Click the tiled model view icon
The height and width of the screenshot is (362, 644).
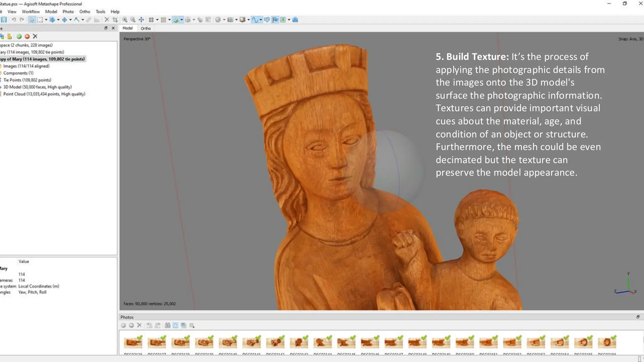pos(188,20)
